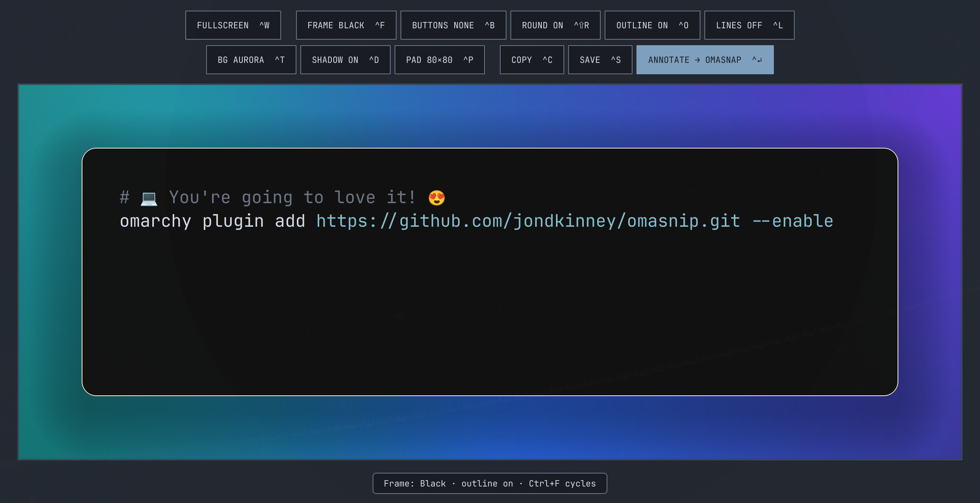Click the COPY button
The width and height of the screenshot is (980, 503).
pos(532,60)
